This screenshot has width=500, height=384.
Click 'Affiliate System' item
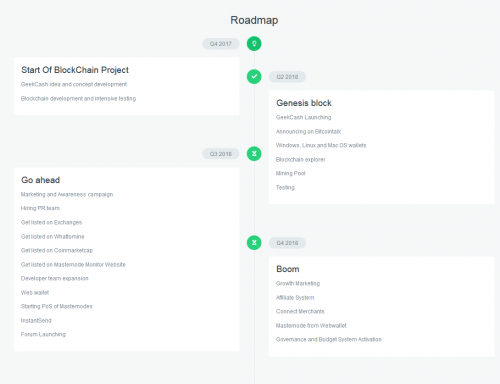295,297
